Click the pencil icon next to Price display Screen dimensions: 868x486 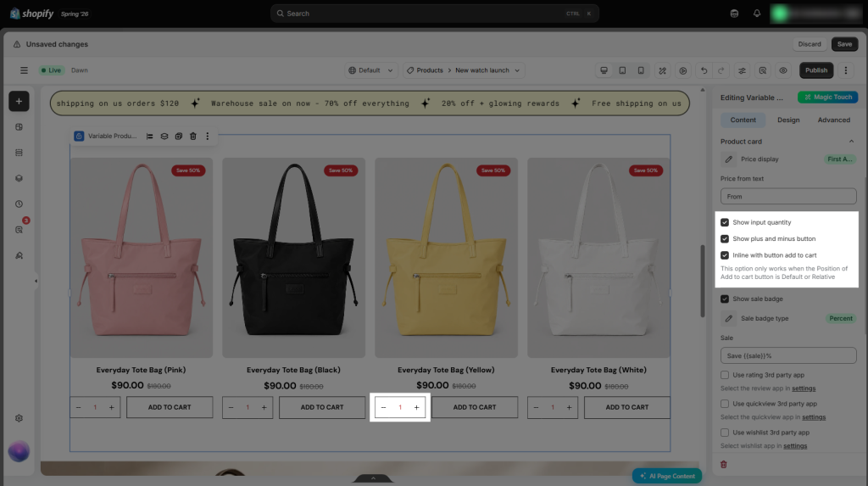point(728,159)
